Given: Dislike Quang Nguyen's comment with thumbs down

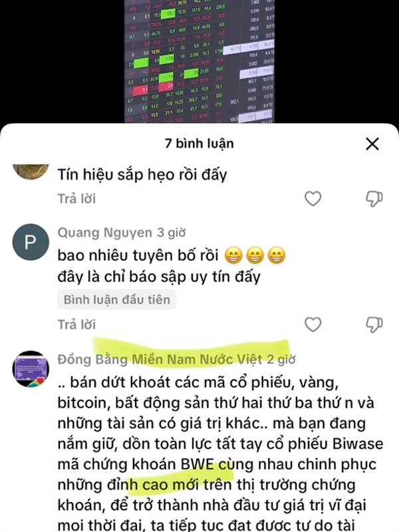Looking at the screenshot, I should [x=374, y=325].
